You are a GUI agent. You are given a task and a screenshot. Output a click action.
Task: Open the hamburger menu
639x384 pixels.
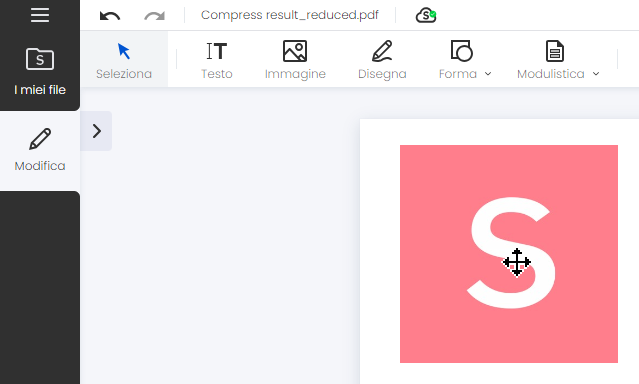pyautogui.click(x=40, y=15)
